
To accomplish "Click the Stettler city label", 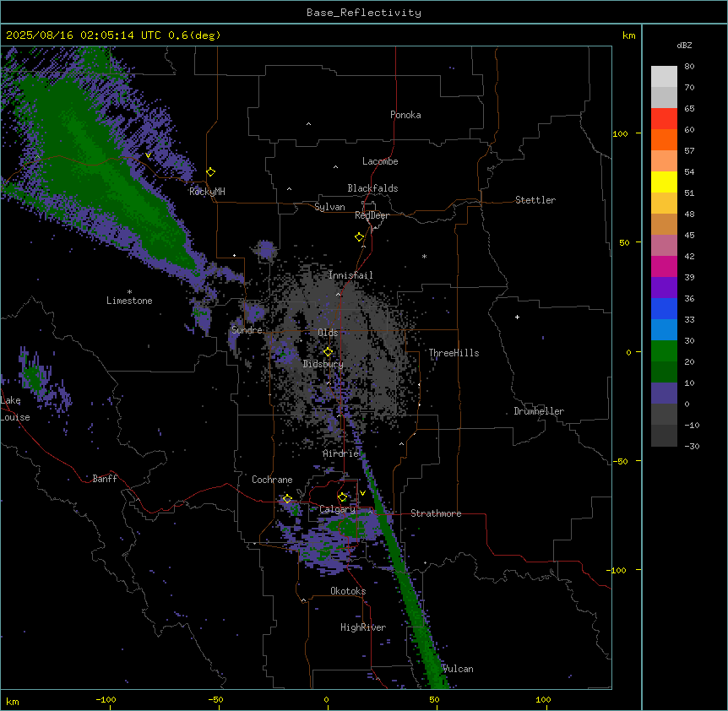I will coord(535,200).
